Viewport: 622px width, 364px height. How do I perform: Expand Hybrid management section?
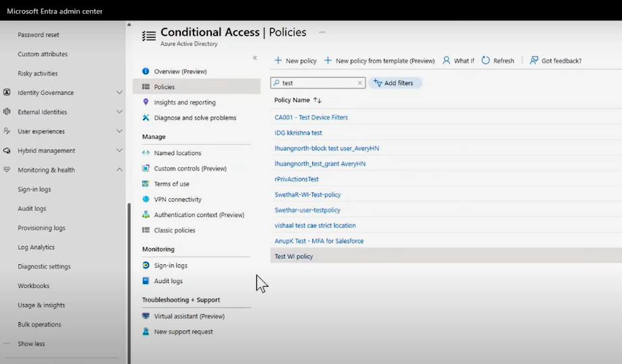pyautogui.click(x=119, y=150)
